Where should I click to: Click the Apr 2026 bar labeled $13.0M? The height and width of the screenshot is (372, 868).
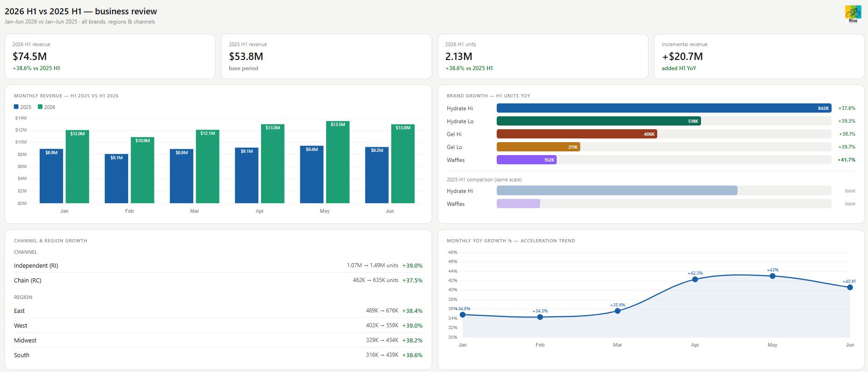click(273, 163)
